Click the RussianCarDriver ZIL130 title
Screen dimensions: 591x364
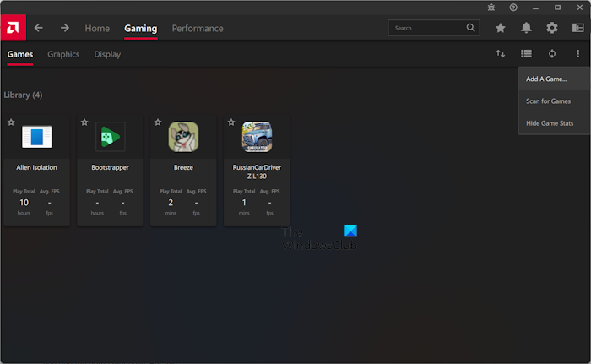257,171
